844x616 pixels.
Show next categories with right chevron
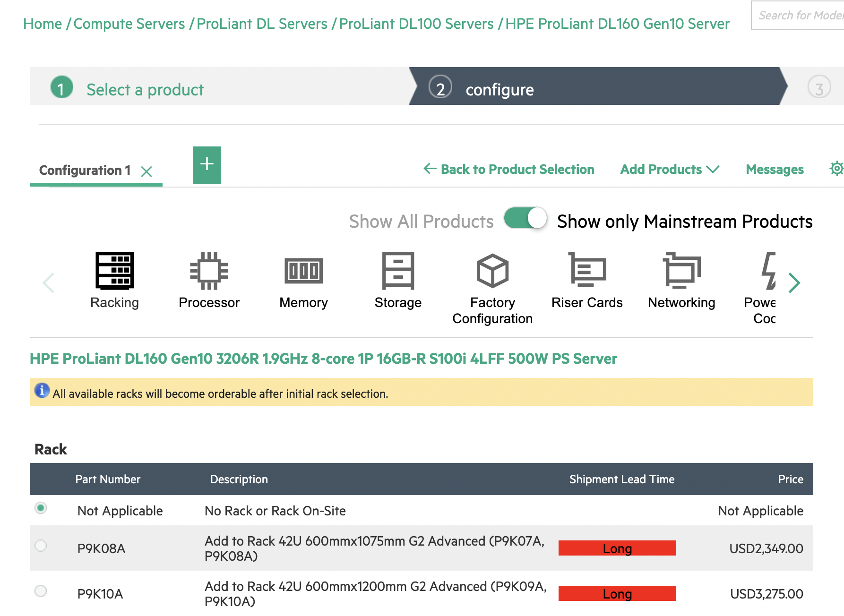coord(794,282)
